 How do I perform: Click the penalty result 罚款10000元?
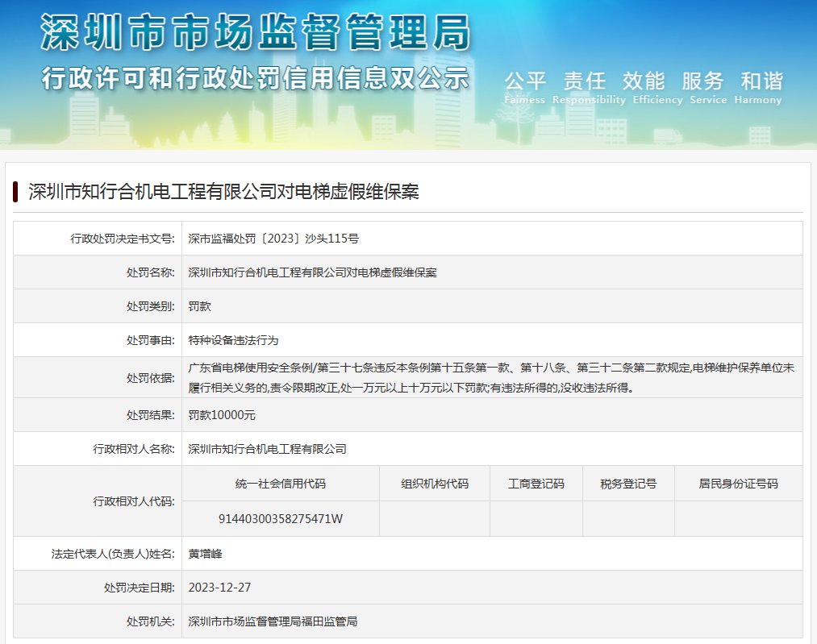click(222, 415)
